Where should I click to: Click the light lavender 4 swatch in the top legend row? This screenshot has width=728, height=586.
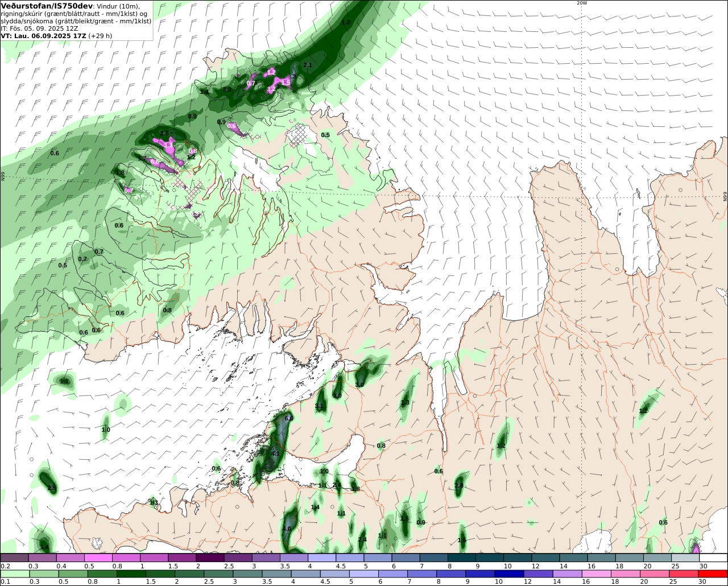click(322, 558)
